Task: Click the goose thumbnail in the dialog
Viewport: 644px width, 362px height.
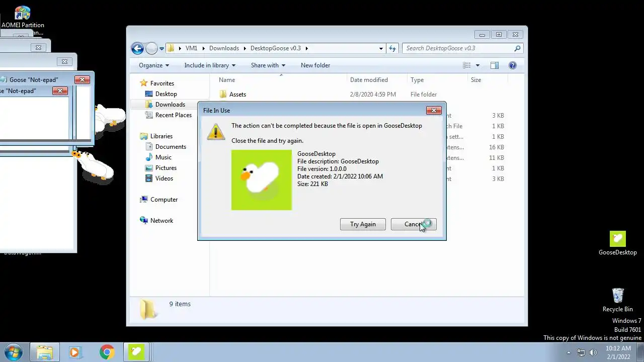Action: point(262,180)
